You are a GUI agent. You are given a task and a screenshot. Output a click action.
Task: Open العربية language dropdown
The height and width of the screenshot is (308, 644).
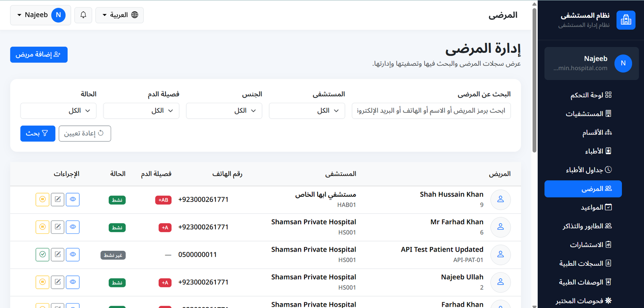[x=120, y=15]
